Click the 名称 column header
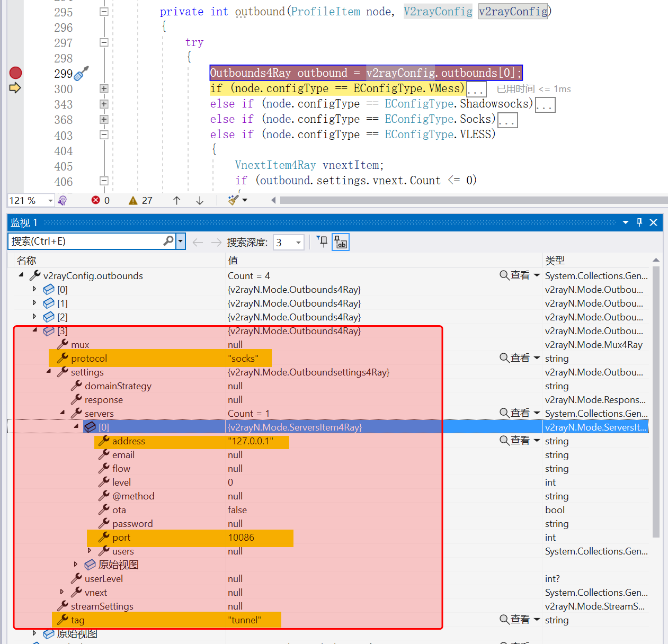668x644 pixels. (x=26, y=260)
